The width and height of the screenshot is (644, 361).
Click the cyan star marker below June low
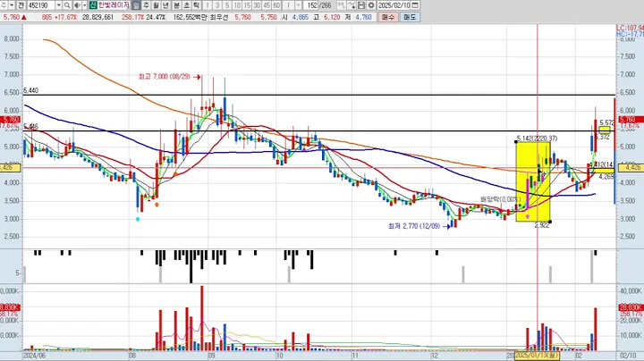(138, 219)
